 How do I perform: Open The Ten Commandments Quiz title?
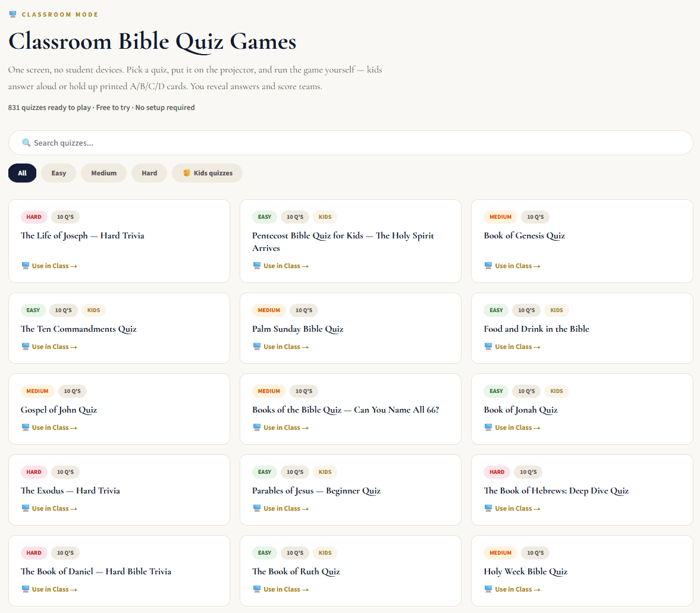click(79, 329)
